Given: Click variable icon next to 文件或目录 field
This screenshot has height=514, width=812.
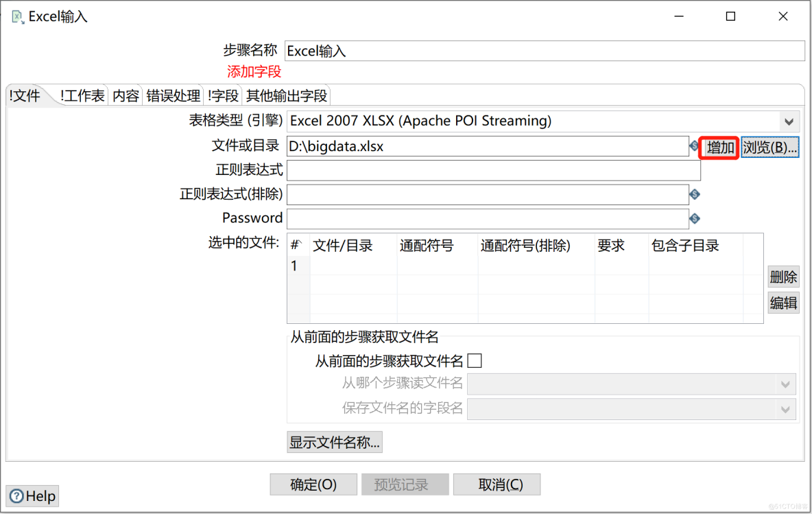Looking at the screenshot, I should 694,146.
